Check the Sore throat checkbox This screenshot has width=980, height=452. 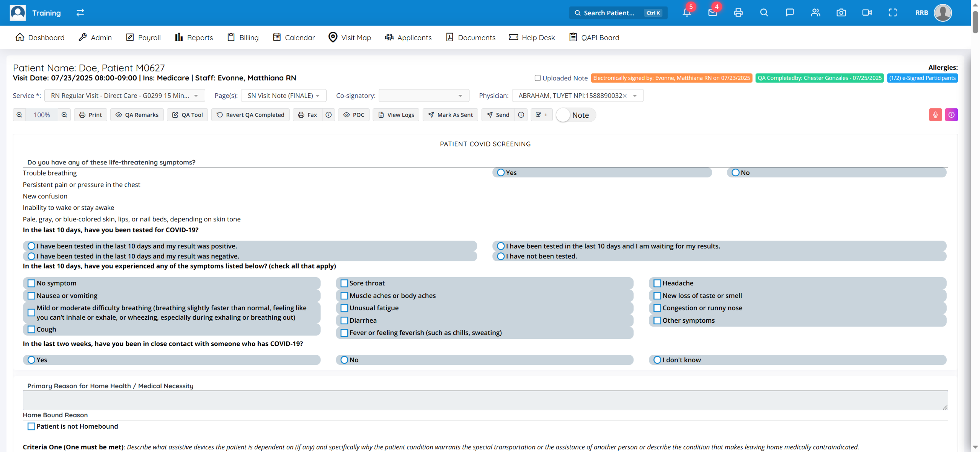pyautogui.click(x=344, y=283)
